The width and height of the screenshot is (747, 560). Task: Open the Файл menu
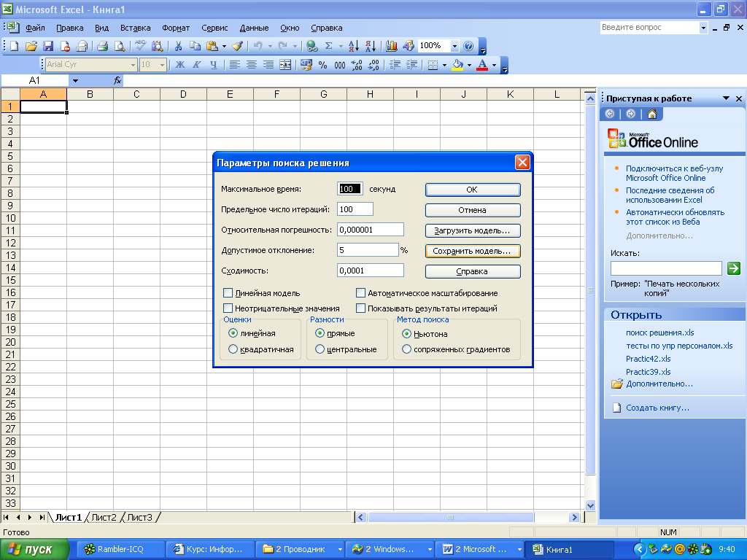point(35,28)
